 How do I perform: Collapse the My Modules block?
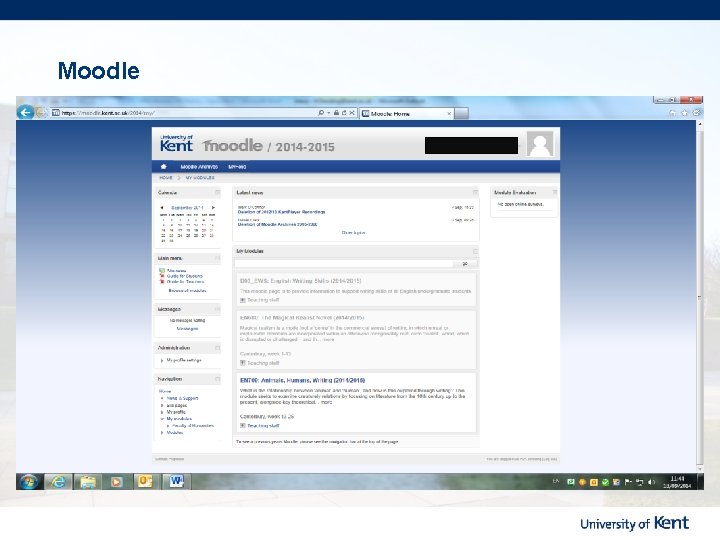click(475, 252)
